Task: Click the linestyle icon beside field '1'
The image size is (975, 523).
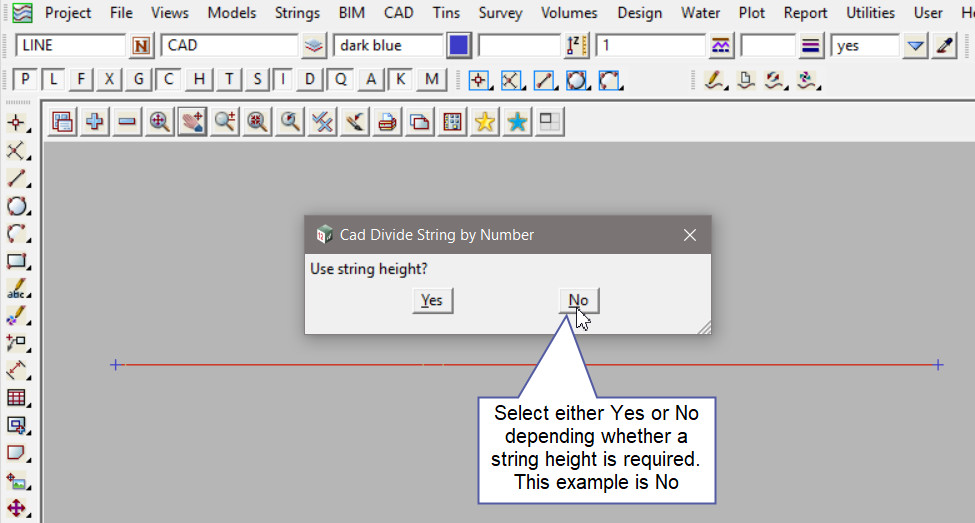Action: pyautogui.click(x=721, y=46)
